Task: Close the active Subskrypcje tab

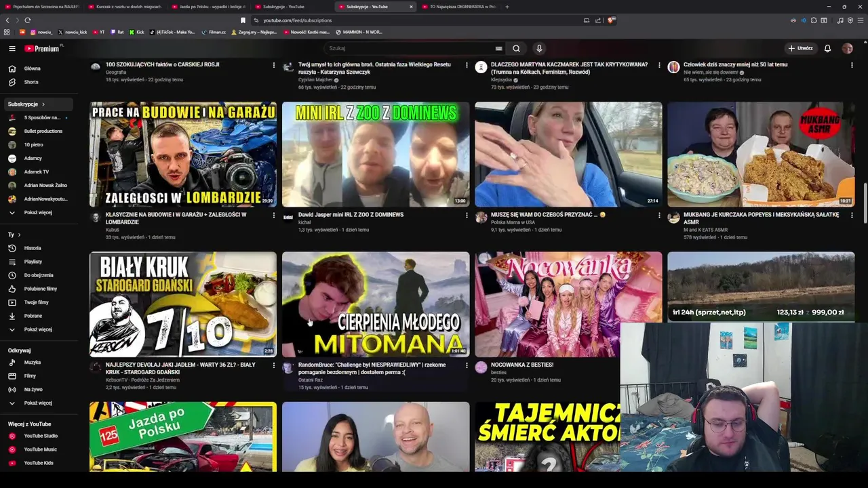Action: [x=411, y=6]
